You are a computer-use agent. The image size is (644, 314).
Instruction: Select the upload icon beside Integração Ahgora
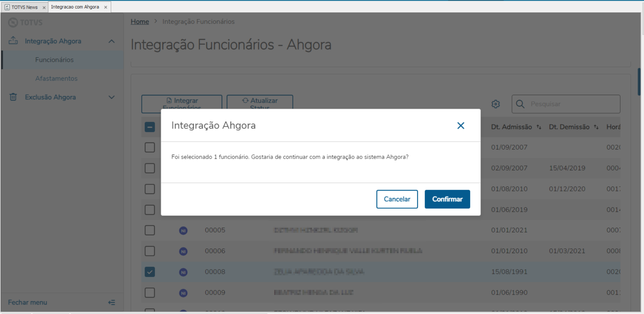coord(13,40)
